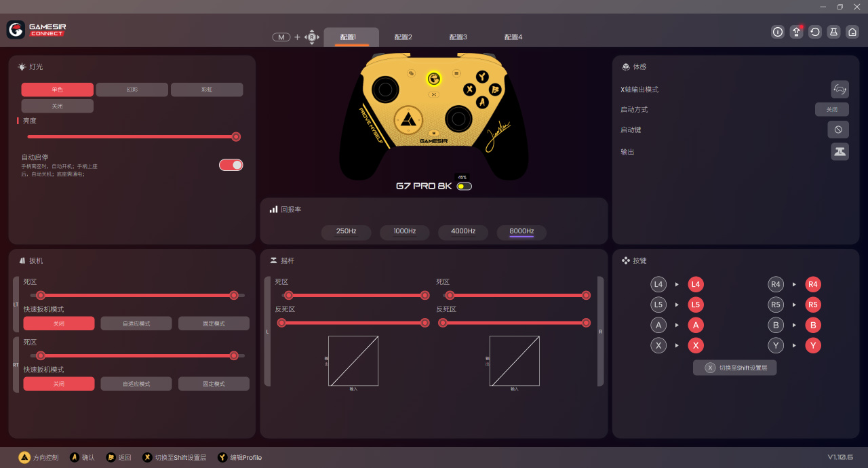Click the left stick response curve graph
Screen dimensions: 868x468
click(x=353, y=361)
